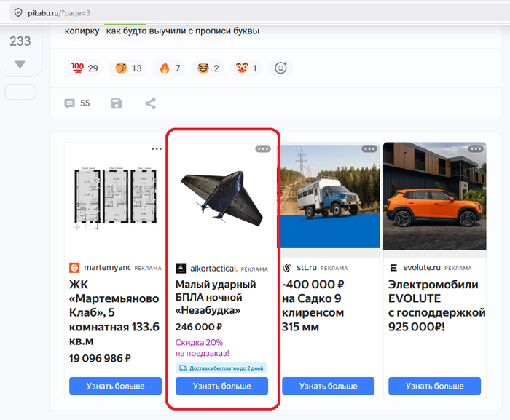
Task: Click the orange electric car photo
Action: 434,197
